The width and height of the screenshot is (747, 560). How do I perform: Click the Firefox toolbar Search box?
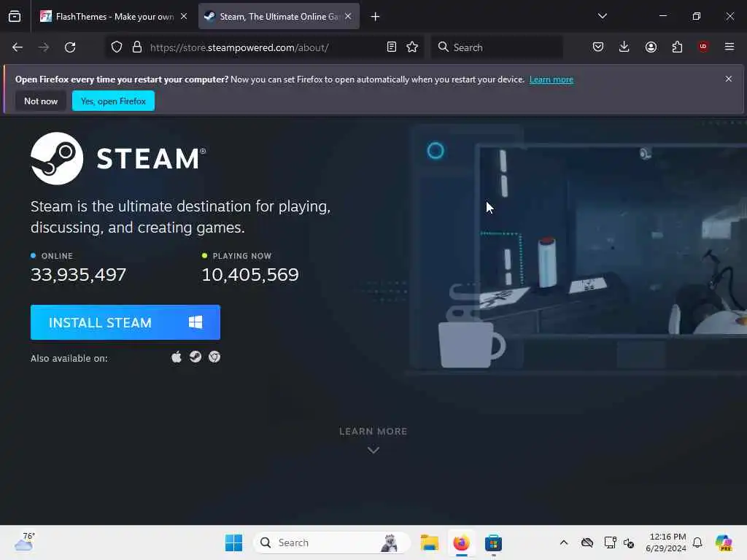(497, 47)
